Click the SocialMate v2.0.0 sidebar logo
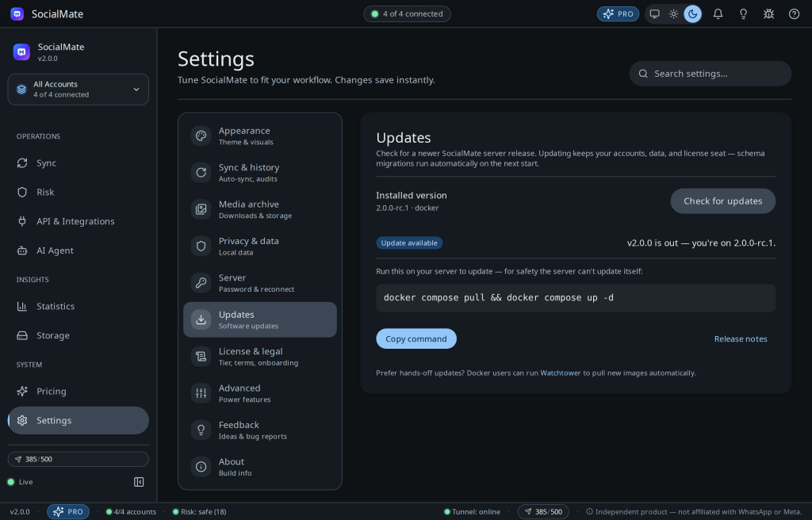 point(21,52)
